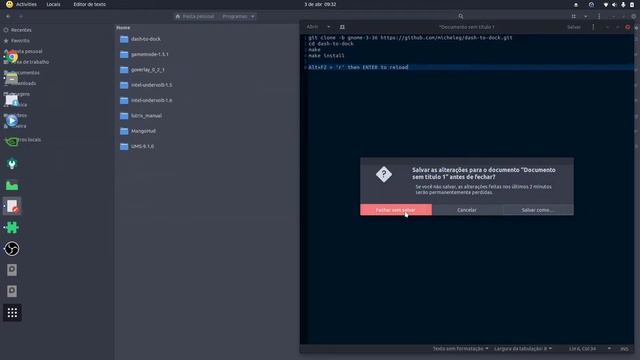Image resolution: width=640 pixels, height=360 pixels.
Task: Open 'Editor de texto' app menu
Action: tap(89, 4)
